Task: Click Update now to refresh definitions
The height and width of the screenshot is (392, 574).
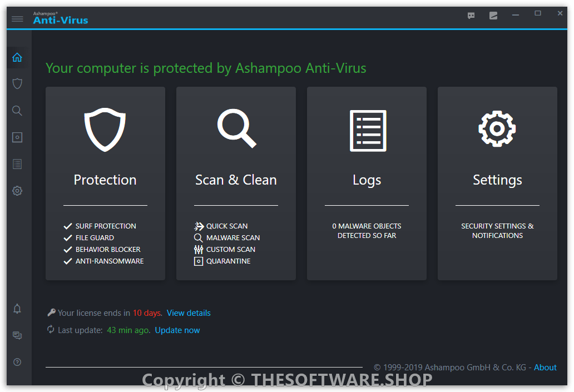Action: coord(177,330)
